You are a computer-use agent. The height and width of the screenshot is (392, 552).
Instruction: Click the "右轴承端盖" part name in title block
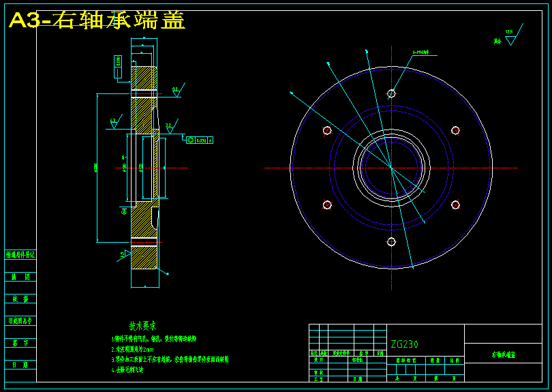click(504, 355)
